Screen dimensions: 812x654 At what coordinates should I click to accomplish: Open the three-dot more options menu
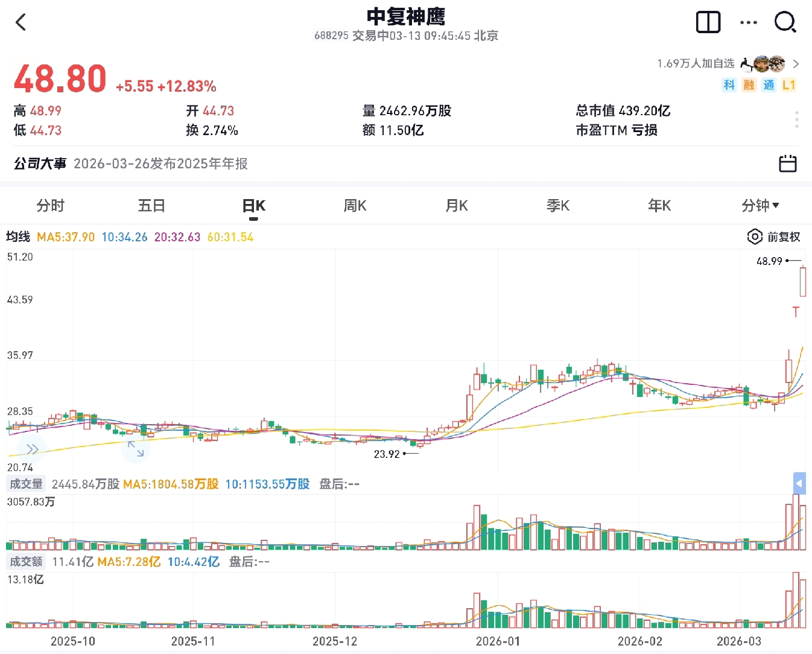[748, 23]
